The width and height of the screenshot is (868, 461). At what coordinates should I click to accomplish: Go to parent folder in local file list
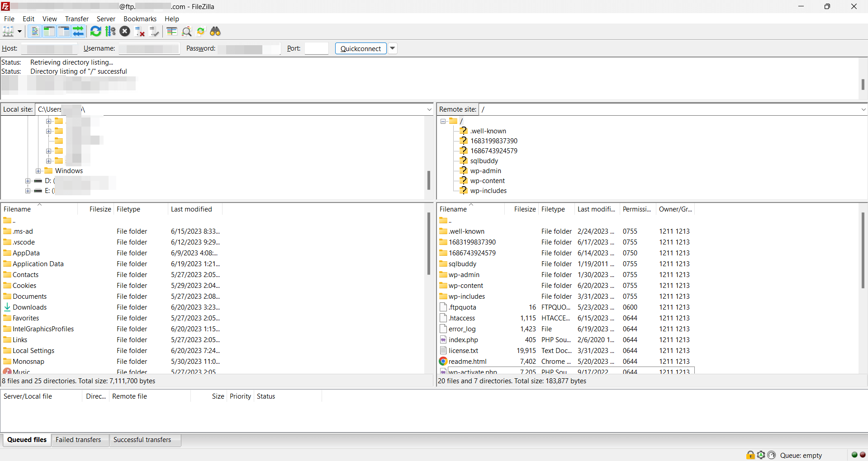[x=9, y=221]
